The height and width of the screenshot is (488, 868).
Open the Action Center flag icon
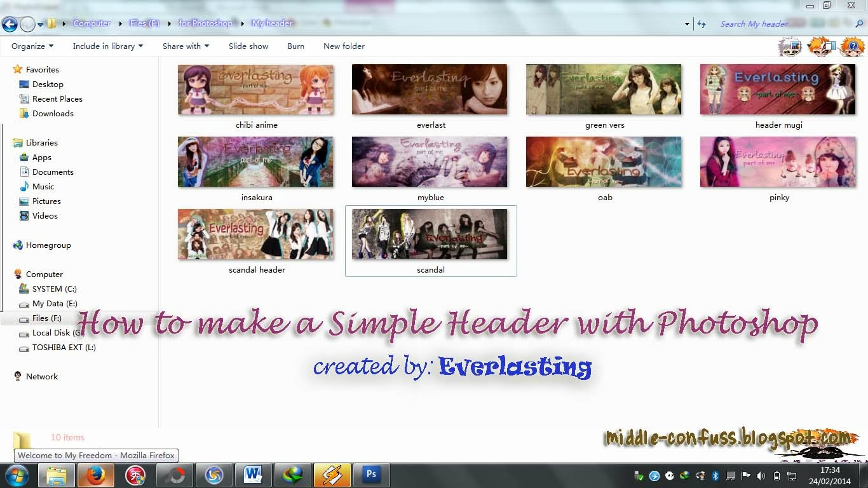[x=745, y=475]
